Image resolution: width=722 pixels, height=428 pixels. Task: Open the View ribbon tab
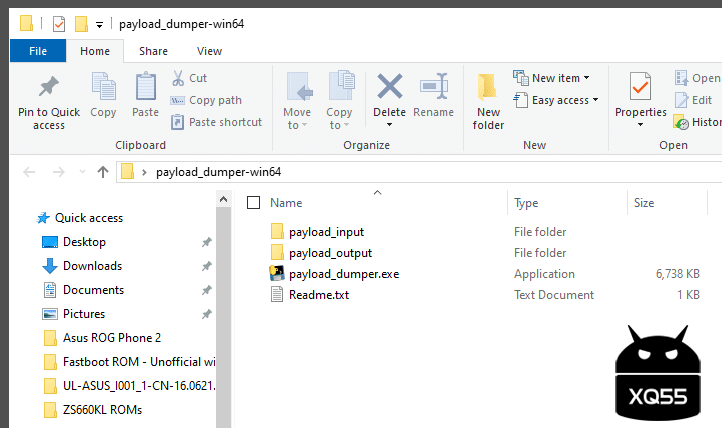tap(209, 51)
